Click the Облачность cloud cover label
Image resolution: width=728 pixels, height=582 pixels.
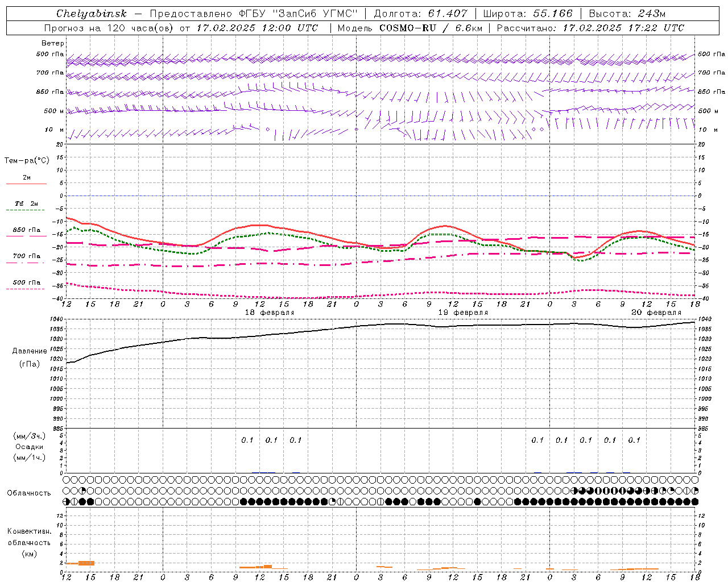(29, 493)
